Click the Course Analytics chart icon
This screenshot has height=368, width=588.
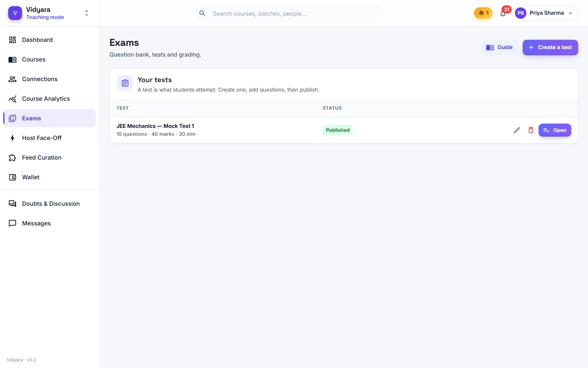[12, 99]
